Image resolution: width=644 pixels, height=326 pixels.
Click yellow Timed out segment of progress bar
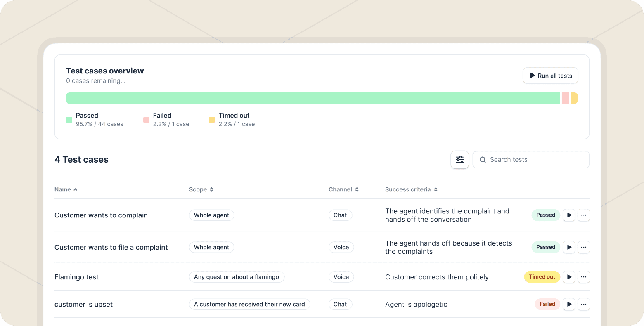pos(574,98)
